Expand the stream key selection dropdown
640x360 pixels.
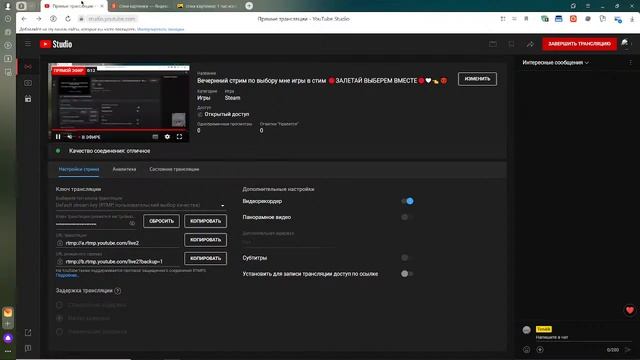click(x=141, y=205)
